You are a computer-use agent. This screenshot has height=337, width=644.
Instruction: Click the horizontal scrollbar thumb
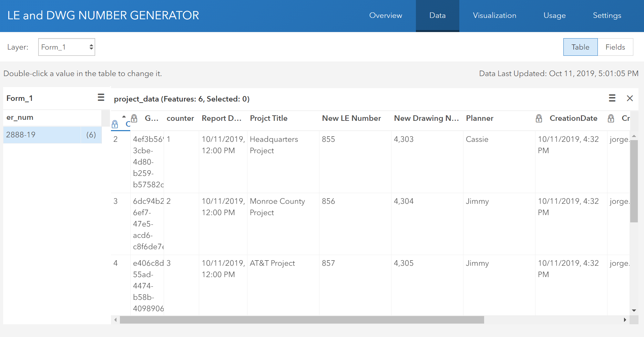(x=301, y=320)
